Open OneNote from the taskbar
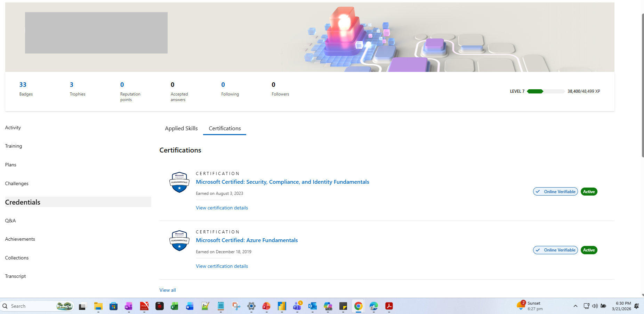644x314 pixels. 129,306
